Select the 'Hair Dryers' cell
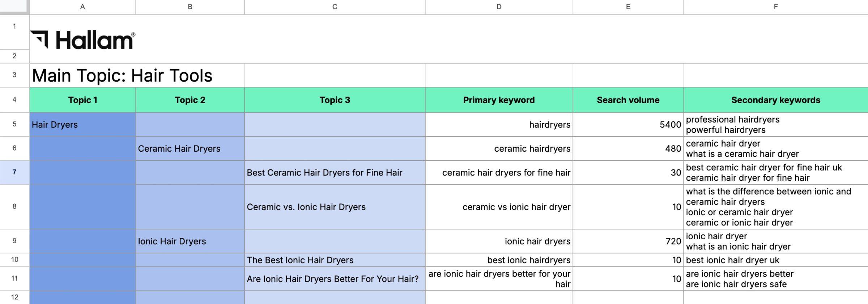 coord(82,124)
